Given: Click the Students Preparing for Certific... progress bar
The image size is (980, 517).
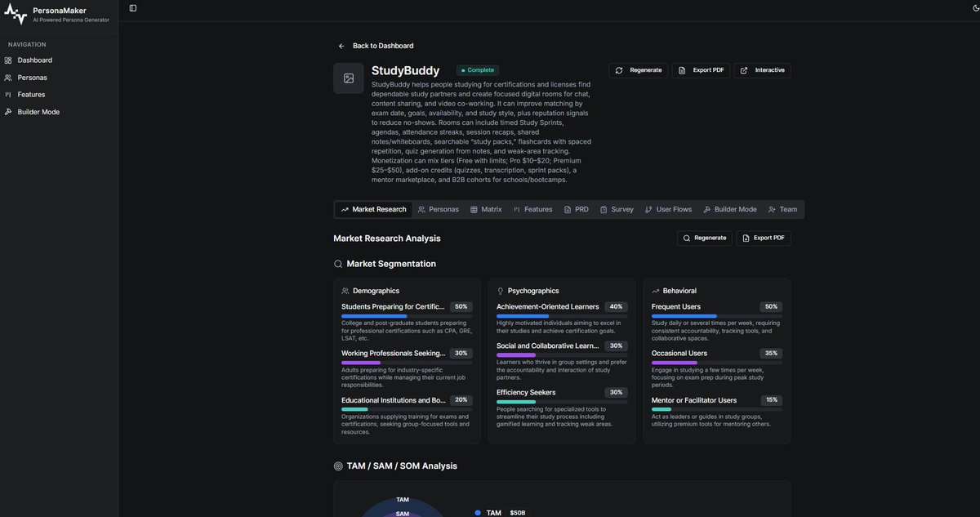Looking at the screenshot, I should [x=407, y=316].
